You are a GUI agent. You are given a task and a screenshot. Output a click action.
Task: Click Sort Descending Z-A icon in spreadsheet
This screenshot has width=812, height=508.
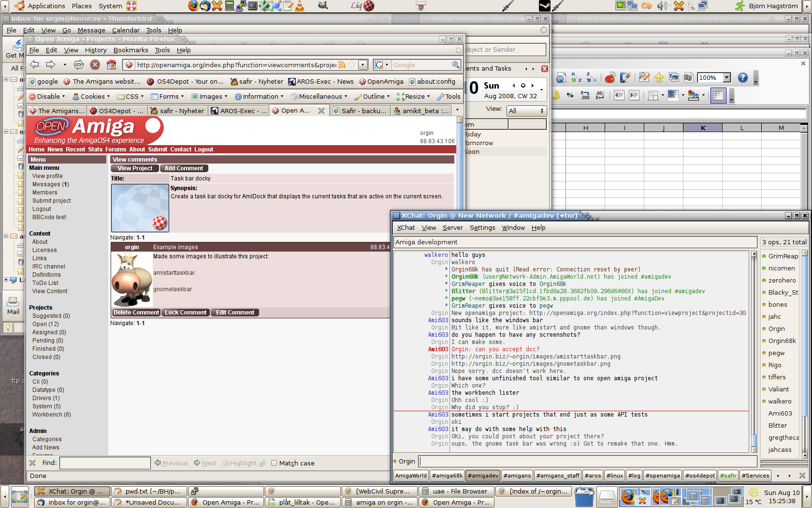(592, 77)
